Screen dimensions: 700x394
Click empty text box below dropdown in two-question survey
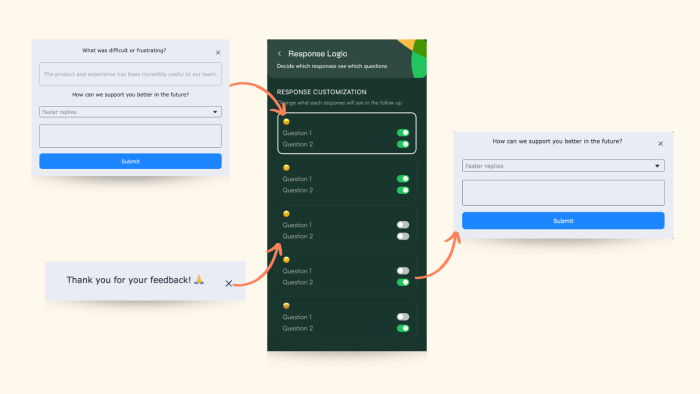point(130,136)
